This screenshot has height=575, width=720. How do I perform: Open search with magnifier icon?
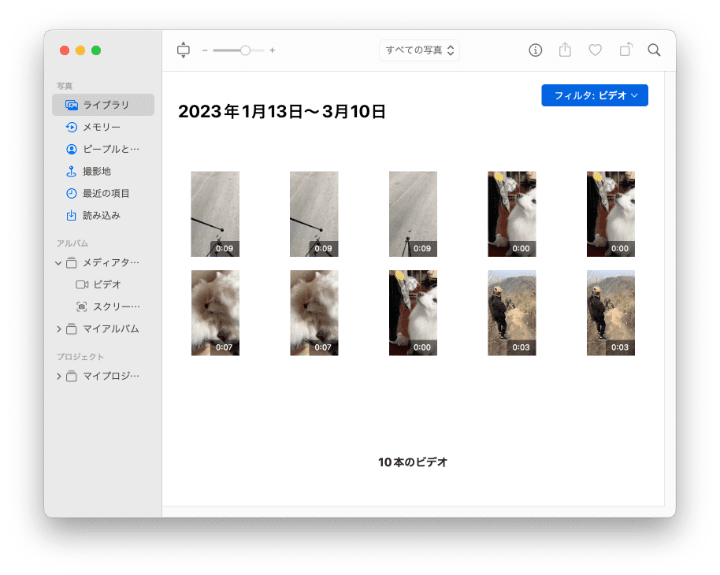coord(654,50)
